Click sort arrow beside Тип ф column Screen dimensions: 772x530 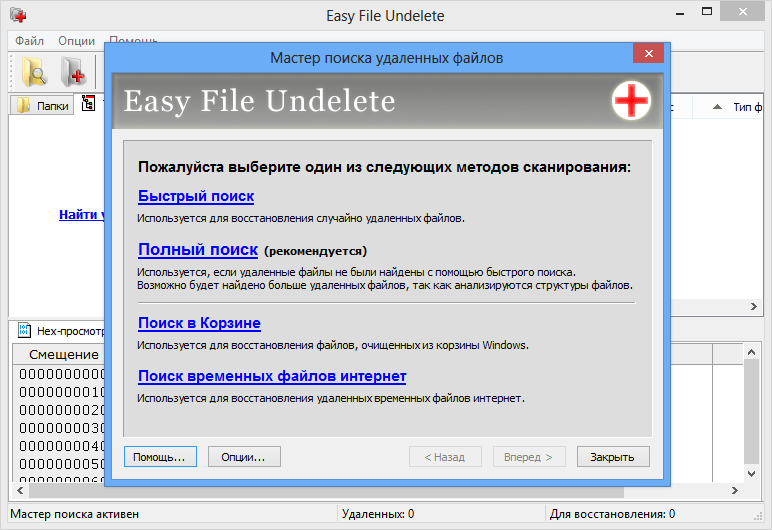717,107
